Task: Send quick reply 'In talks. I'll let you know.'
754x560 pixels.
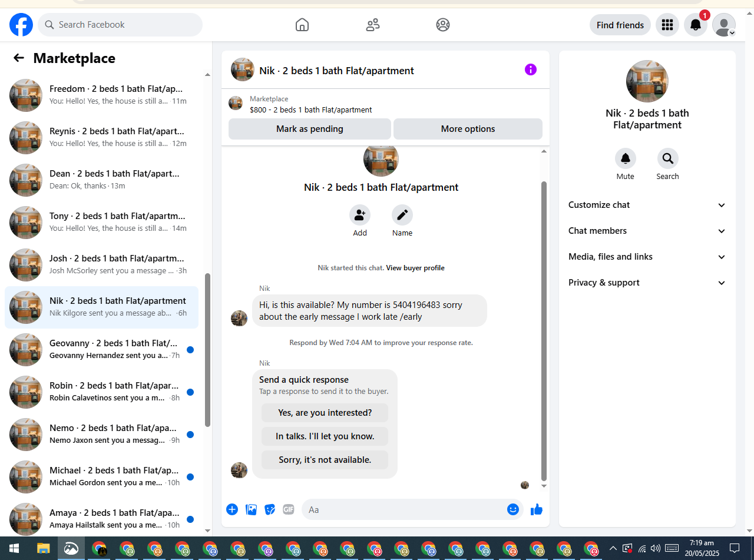Action: [x=325, y=436]
